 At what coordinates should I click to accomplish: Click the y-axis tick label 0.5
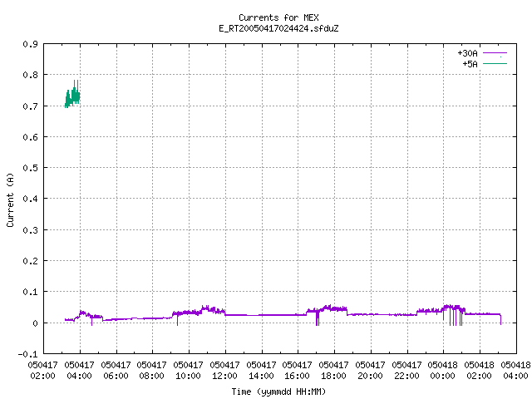(x=31, y=168)
